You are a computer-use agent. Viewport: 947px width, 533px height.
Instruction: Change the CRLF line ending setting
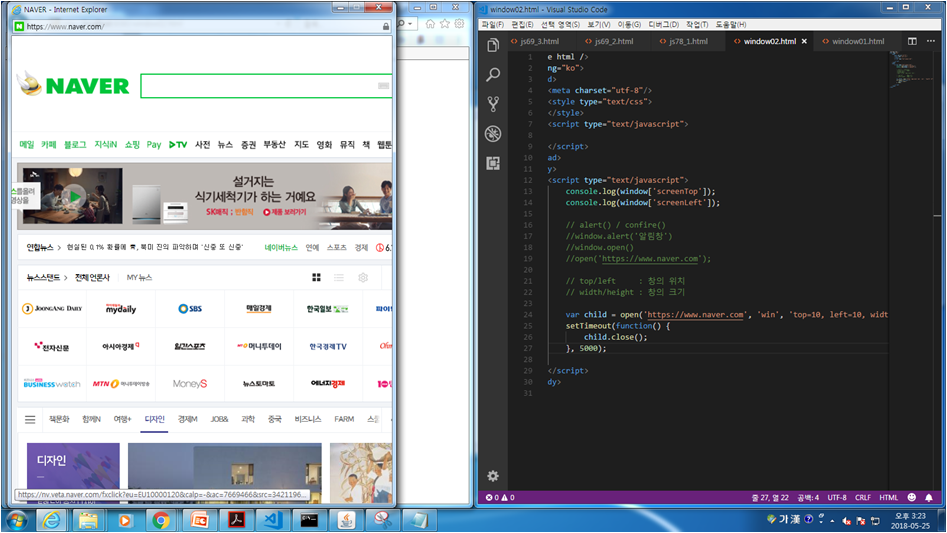point(862,497)
